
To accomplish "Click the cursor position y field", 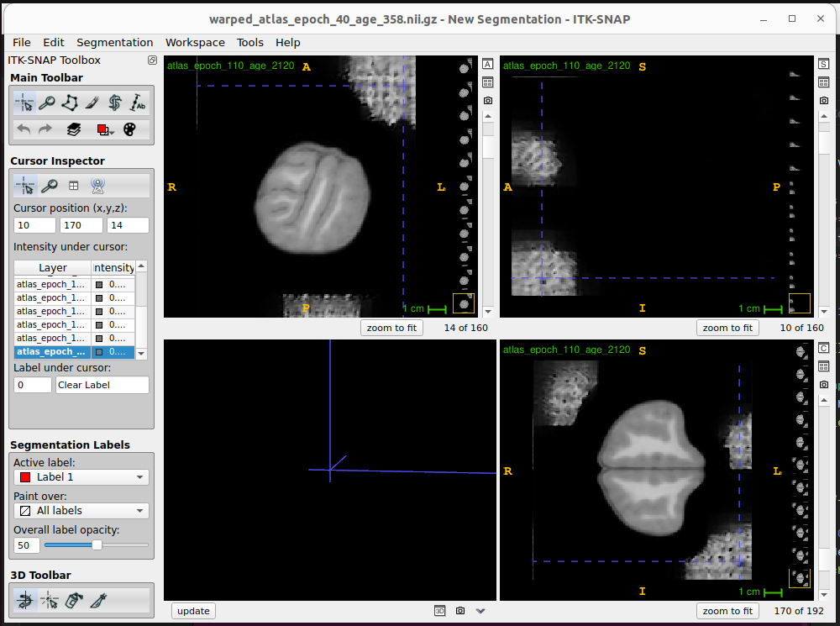I will coord(81,225).
